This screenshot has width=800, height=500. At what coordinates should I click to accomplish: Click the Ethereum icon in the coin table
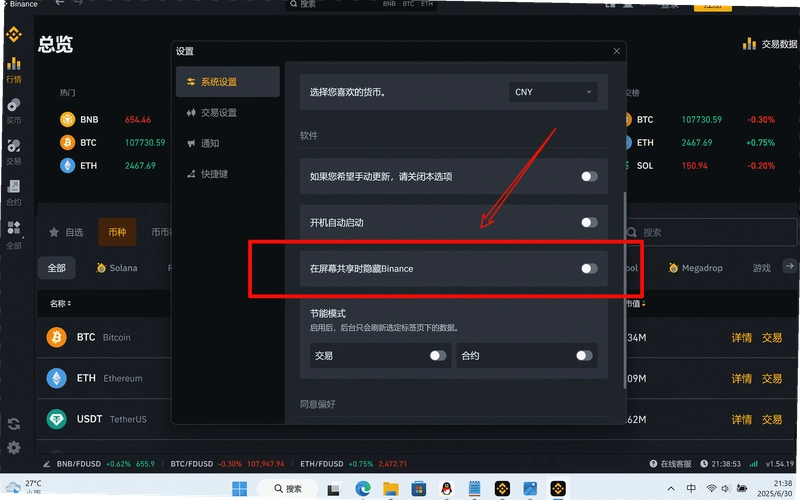[57, 378]
